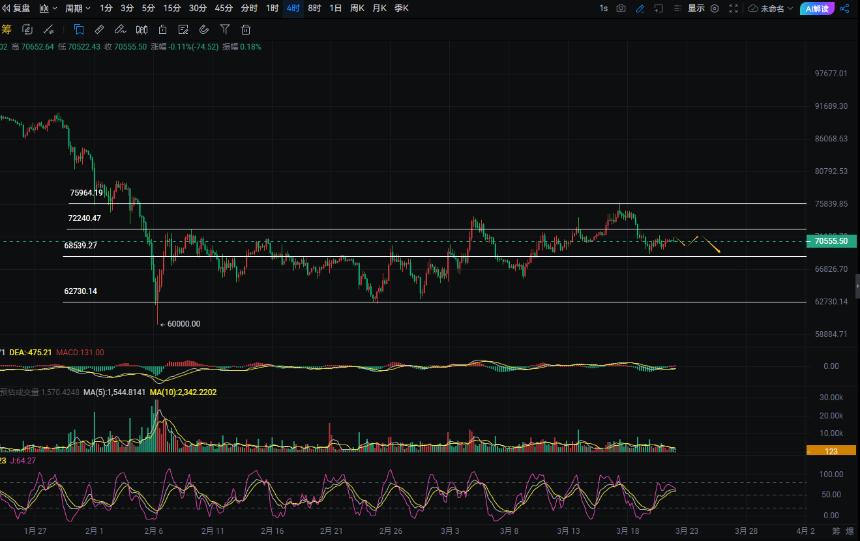860x541 pixels.
Task: Enter fullscreen chart mode
Action: click(x=733, y=8)
